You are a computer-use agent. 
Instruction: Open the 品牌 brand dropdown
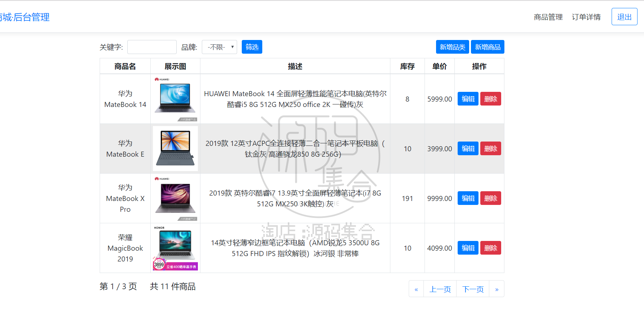(x=219, y=47)
